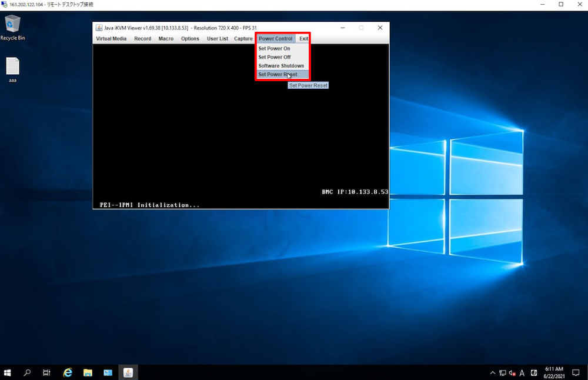The width and height of the screenshot is (588, 380).
Task: Open the Windows Start menu
Action: [8, 372]
